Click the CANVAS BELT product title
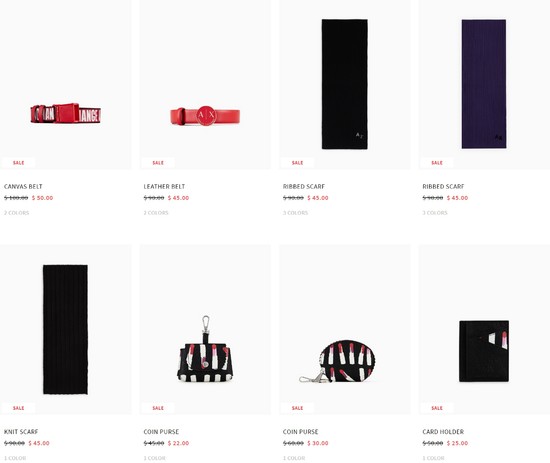The width and height of the screenshot is (550, 463). pyautogui.click(x=23, y=187)
